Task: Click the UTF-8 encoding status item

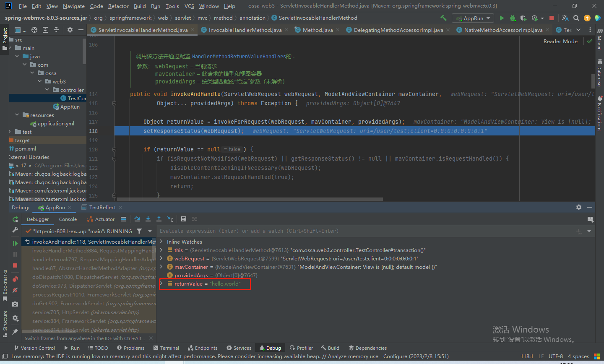Action: click(555, 356)
